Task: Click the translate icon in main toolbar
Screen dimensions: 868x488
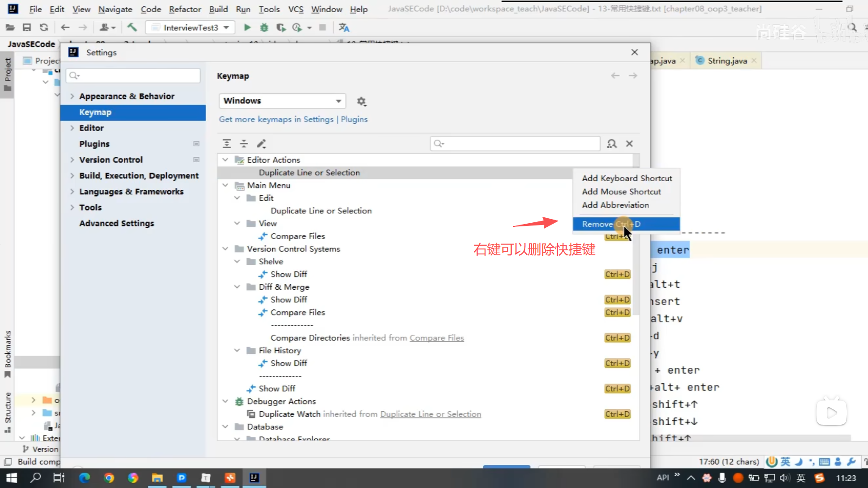Action: click(x=344, y=28)
